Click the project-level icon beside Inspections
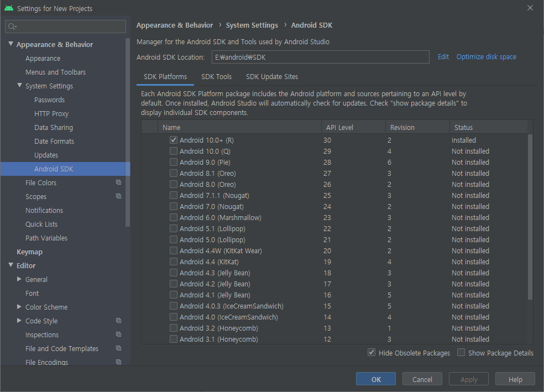The image size is (544, 392). coord(119,334)
